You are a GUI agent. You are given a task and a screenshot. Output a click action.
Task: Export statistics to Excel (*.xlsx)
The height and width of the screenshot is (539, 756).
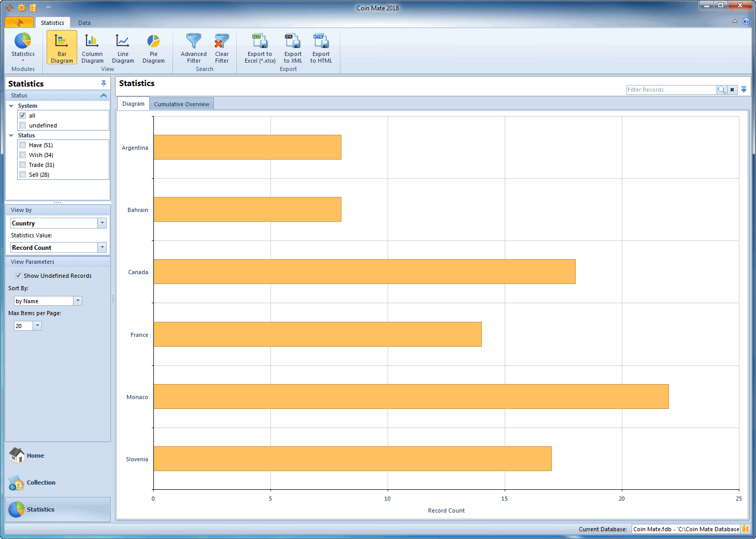pyautogui.click(x=260, y=48)
